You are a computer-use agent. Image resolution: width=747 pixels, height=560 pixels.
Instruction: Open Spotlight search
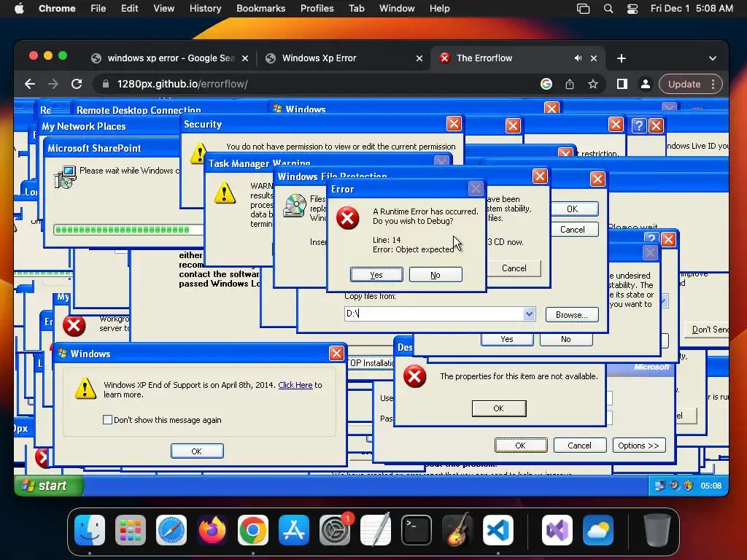[x=608, y=9]
